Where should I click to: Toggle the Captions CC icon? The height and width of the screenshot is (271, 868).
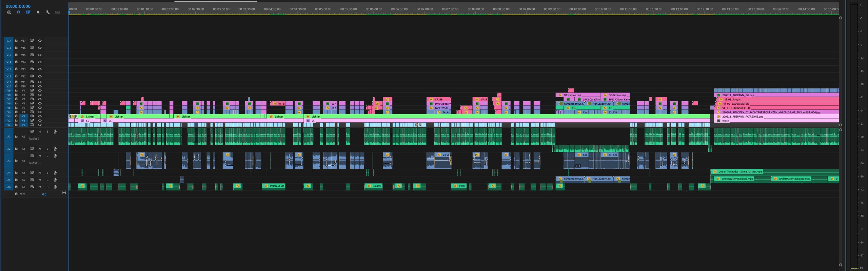57,12
